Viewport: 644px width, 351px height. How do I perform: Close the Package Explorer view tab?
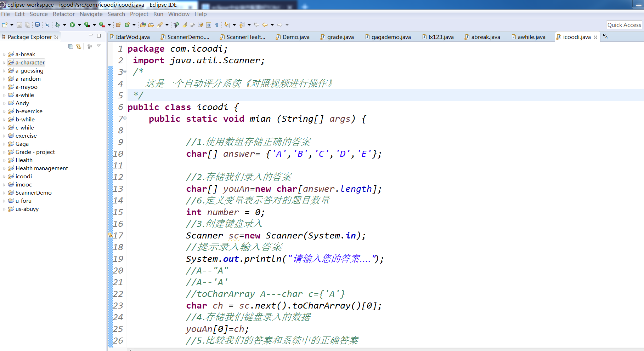[56, 37]
